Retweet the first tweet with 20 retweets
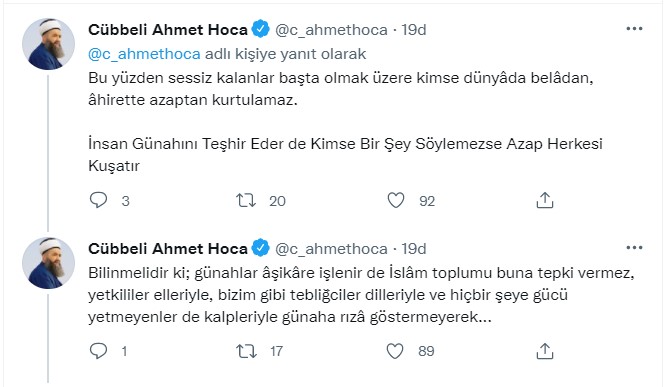The width and height of the screenshot is (664, 387). (x=246, y=200)
